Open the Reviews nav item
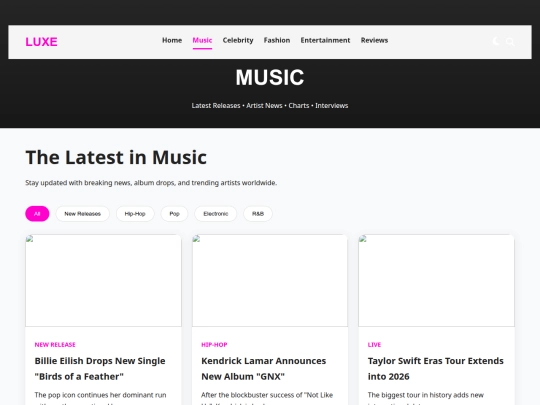This screenshot has width=540, height=405. point(374,40)
